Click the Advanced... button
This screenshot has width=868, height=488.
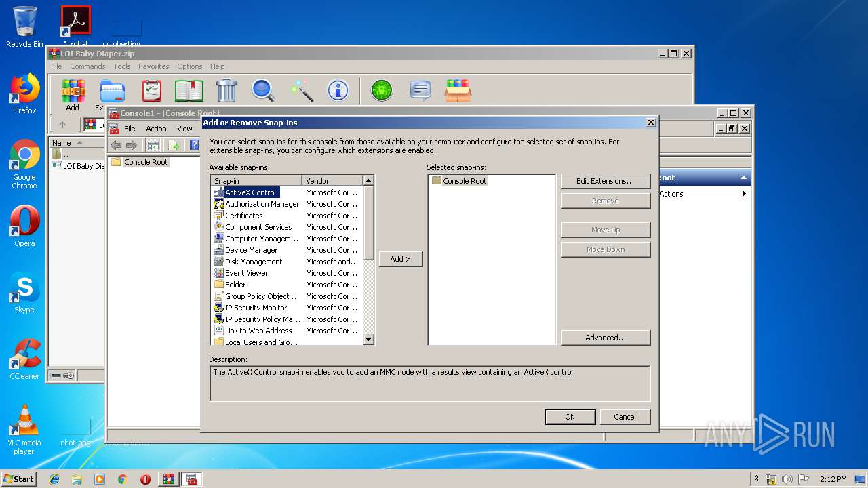click(x=606, y=338)
